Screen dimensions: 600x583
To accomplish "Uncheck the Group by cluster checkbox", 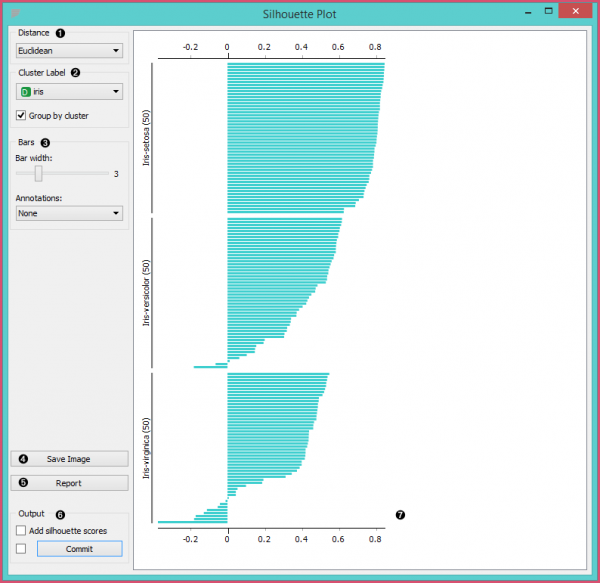I will (x=21, y=116).
